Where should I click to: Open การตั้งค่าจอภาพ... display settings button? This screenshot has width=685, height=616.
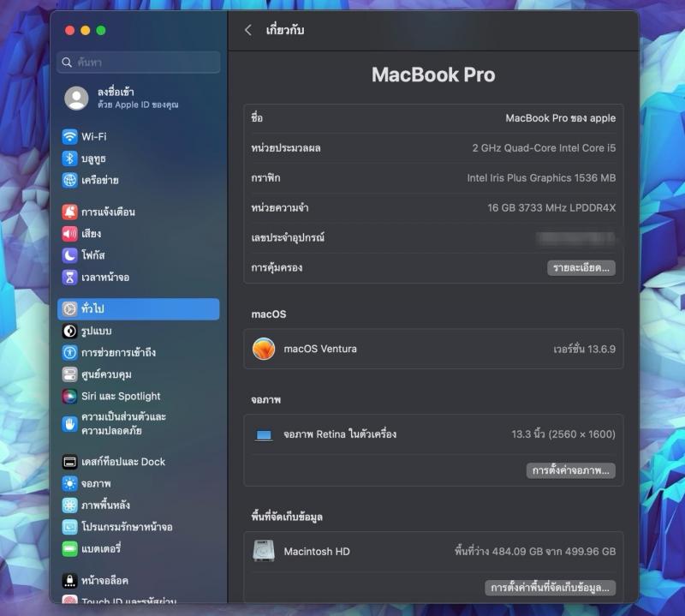point(570,470)
